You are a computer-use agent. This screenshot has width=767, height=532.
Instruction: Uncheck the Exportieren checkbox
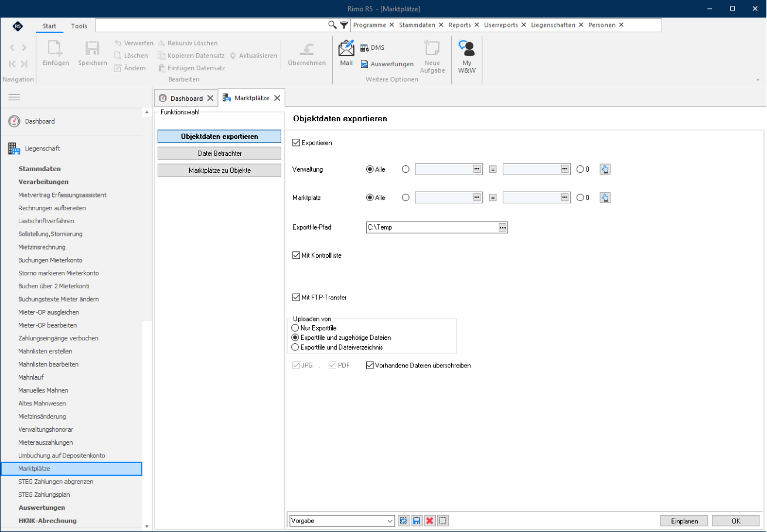[x=296, y=142]
